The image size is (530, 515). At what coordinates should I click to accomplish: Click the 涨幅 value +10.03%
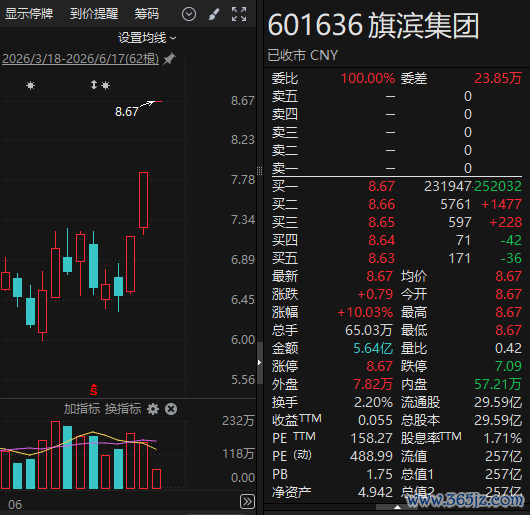point(365,312)
